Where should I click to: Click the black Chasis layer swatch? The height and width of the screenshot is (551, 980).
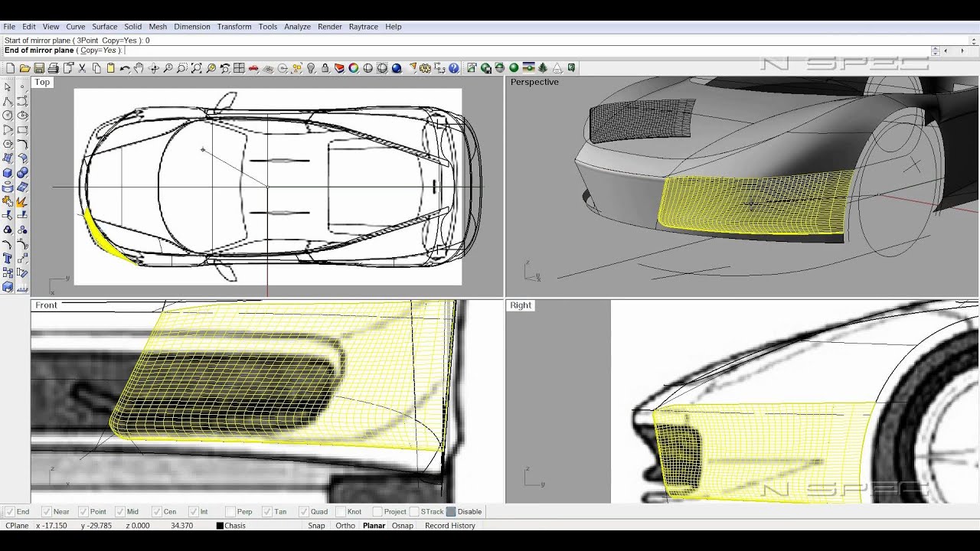click(220, 526)
